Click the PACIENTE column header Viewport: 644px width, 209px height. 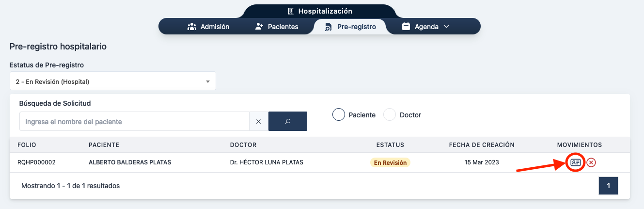(x=104, y=145)
